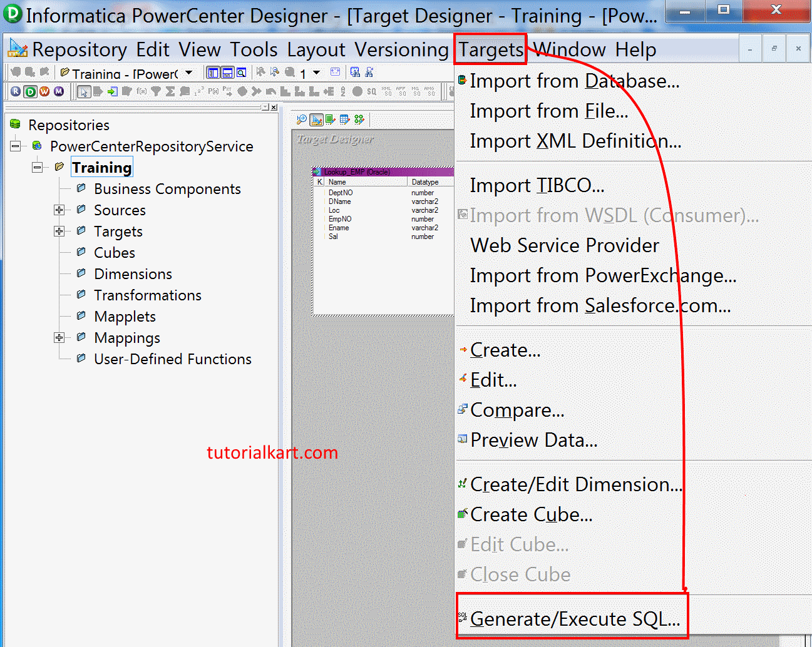Open the Edit menu
This screenshot has height=647, width=812.
[153, 49]
